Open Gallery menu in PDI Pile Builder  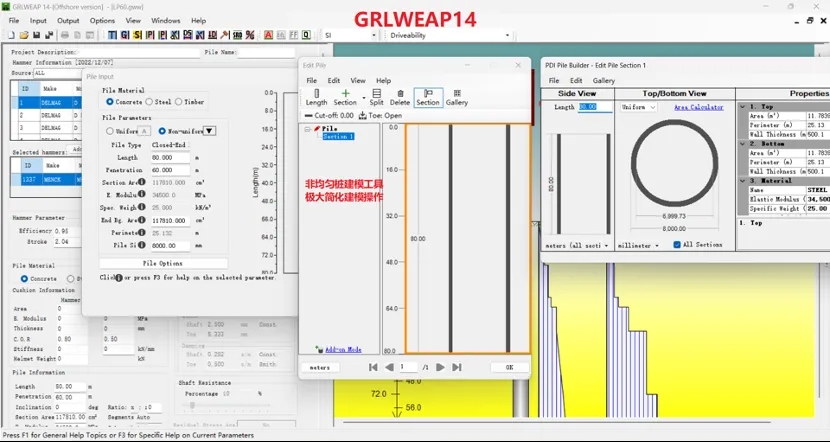[604, 80]
